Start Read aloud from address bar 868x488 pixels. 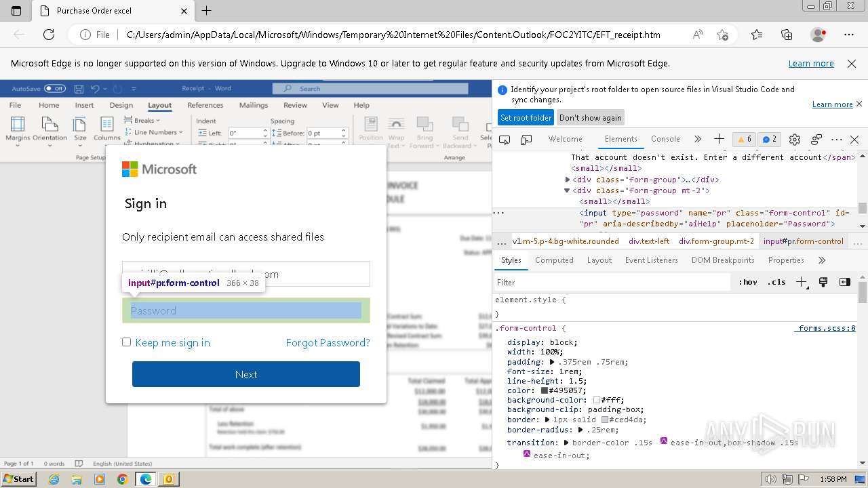point(698,35)
